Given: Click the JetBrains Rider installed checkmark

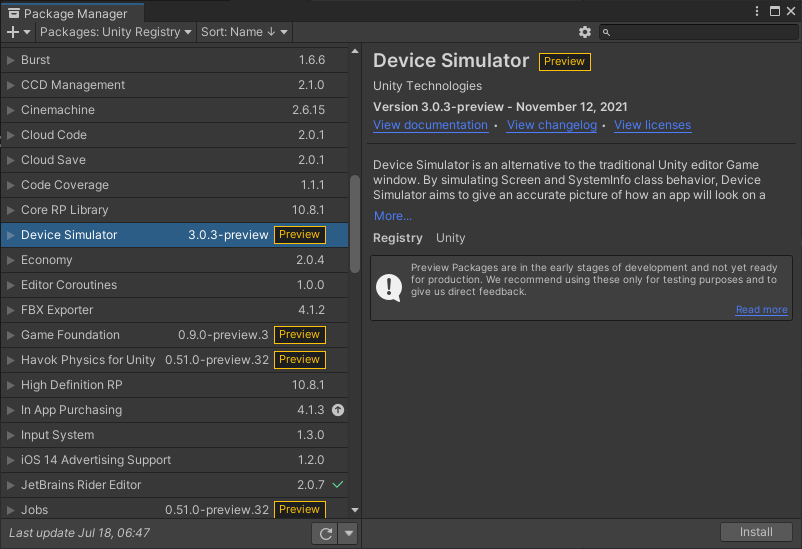Looking at the screenshot, I should (x=338, y=484).
